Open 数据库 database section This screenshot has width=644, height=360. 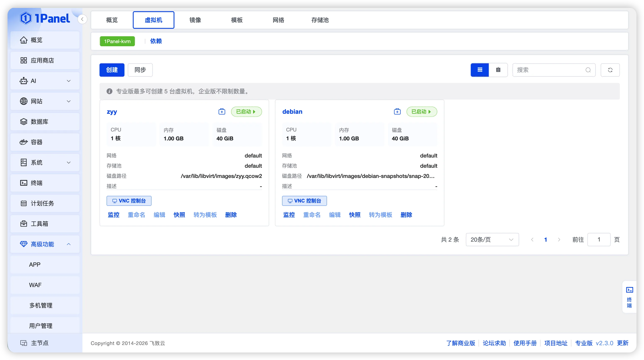[x=45, y=122]
